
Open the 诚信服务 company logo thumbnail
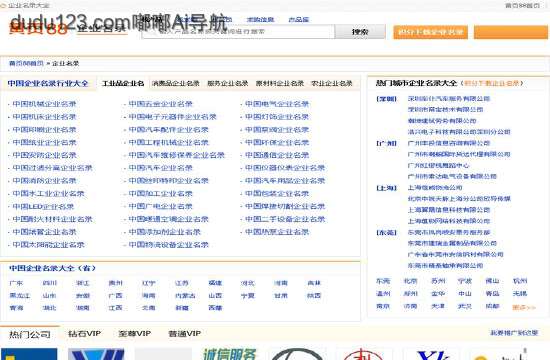click(x=230, y=354)
